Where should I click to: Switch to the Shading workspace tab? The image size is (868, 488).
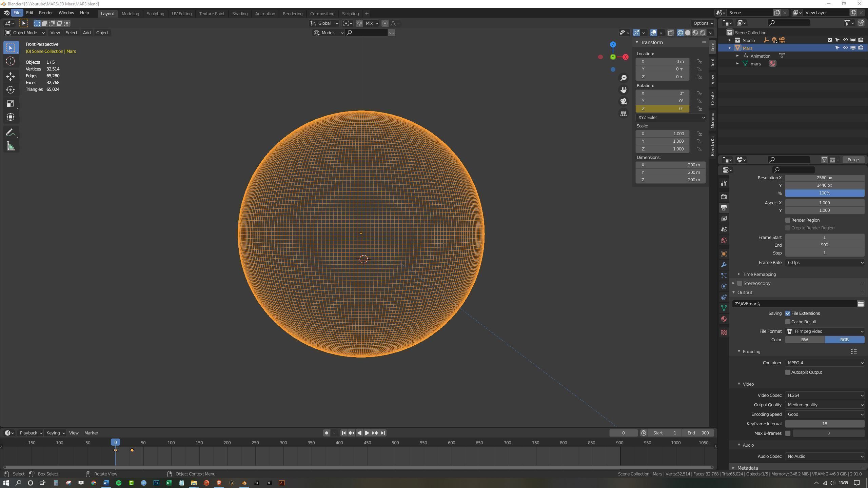click(x=239, y=14)
